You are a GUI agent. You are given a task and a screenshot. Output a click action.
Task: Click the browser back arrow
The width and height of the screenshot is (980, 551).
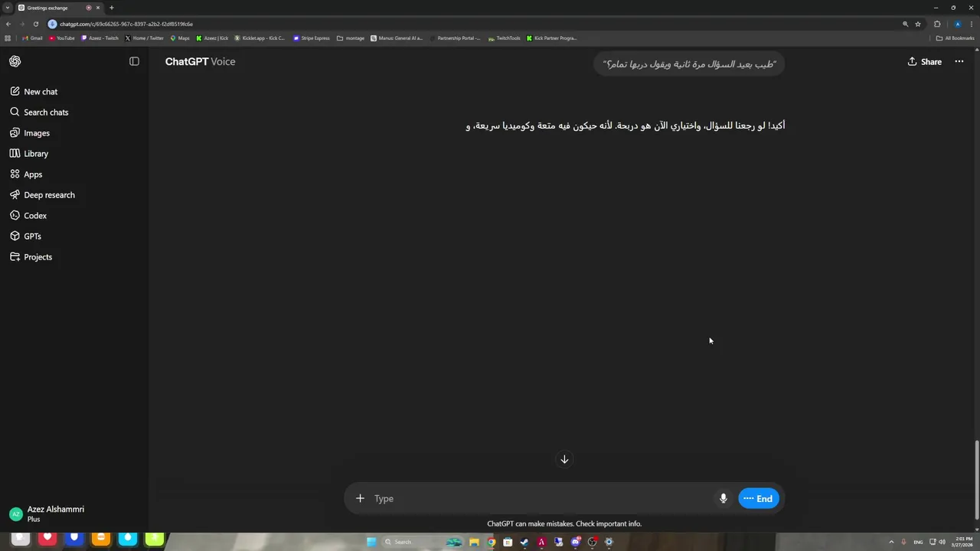pyautogui.click(x=8, y=24)
